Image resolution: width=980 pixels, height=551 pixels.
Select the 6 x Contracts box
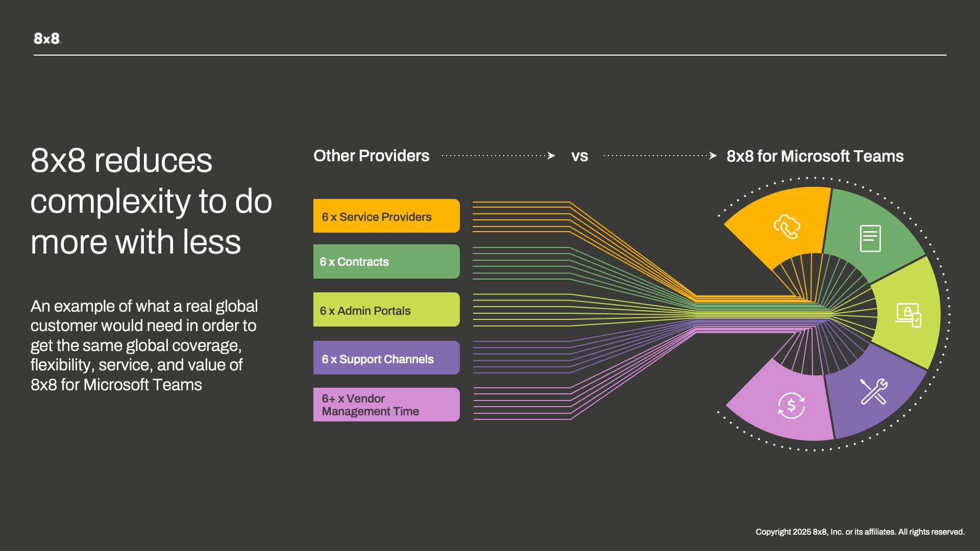pyautogui.click(x=386, y=261)
